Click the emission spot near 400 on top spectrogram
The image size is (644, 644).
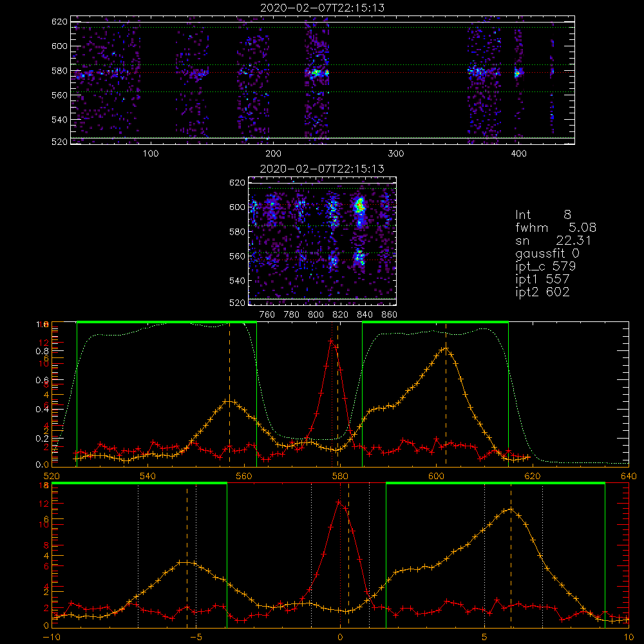[518, 73]
